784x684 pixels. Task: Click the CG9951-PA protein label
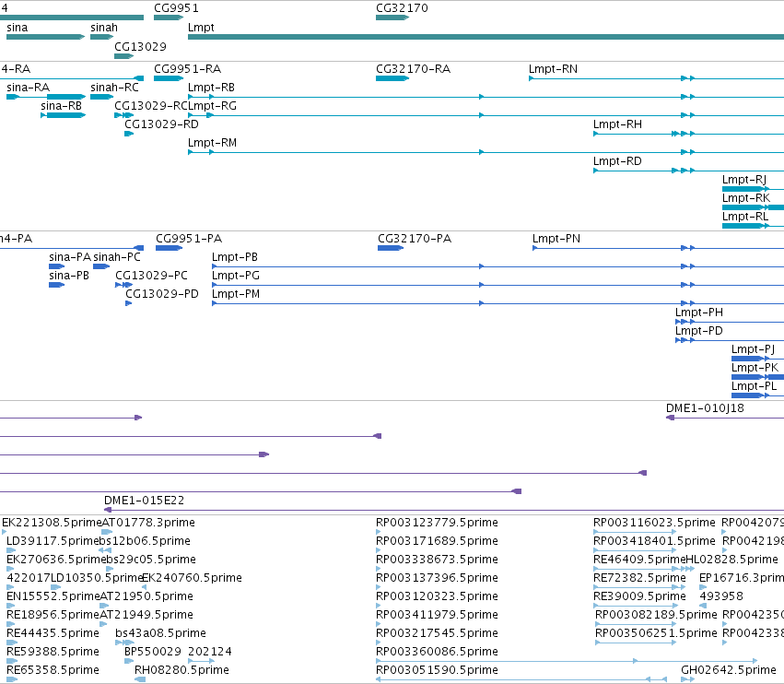coord(189,238)
